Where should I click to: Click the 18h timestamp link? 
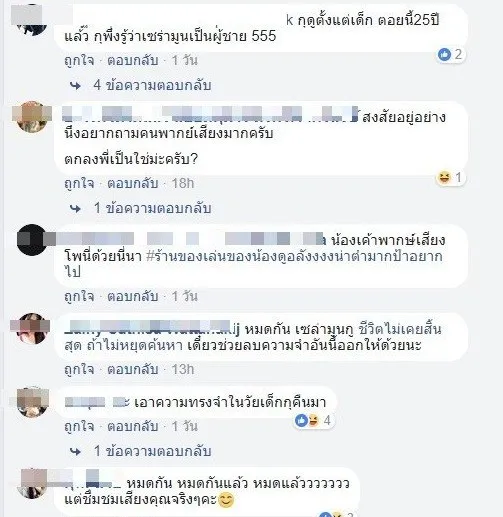click(183, 183)
